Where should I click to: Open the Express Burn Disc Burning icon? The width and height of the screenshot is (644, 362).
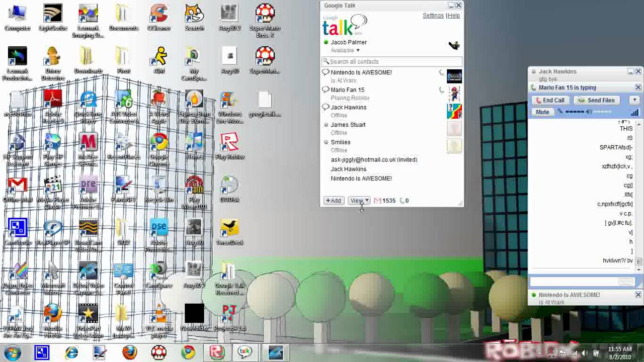coord(194,107)
